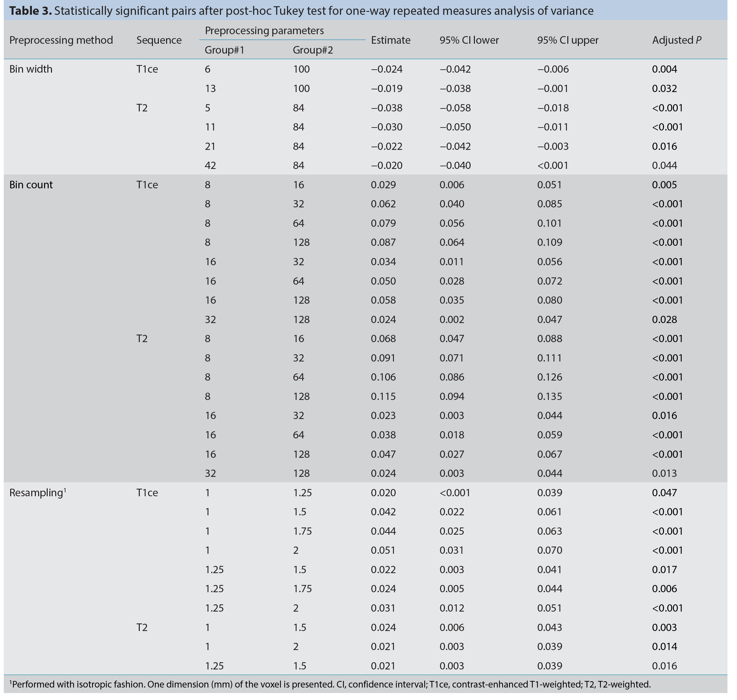Click the estimate value 0.051
737x700 pixels.
coord(383,550)
